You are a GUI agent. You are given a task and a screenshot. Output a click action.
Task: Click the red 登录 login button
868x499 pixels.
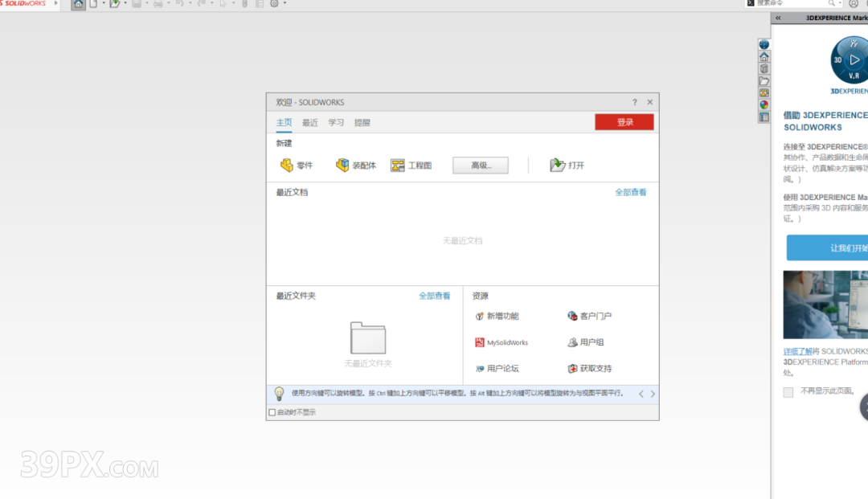624,122
